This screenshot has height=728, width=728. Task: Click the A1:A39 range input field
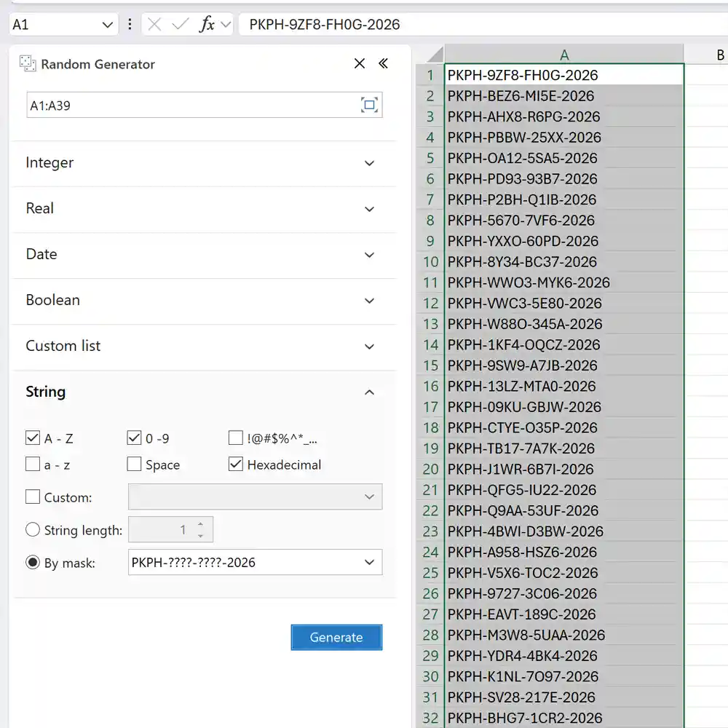coord(189,106)
